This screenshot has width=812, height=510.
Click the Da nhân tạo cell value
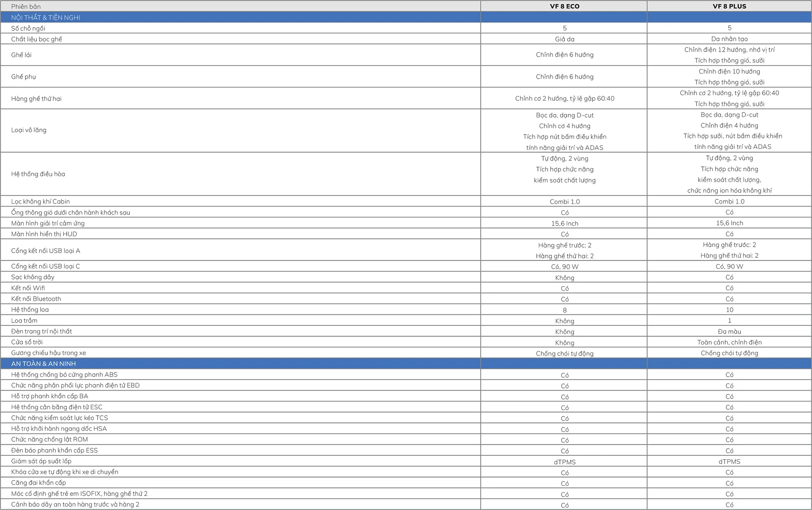[x=729, y=39]
